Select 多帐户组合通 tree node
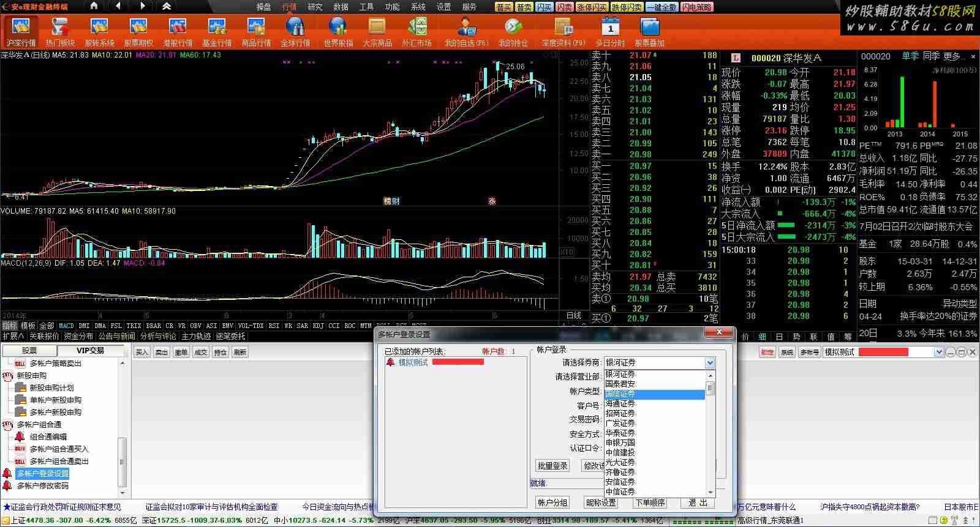The height and width of the screenshot is (527, 980). (x=39, y=424)
